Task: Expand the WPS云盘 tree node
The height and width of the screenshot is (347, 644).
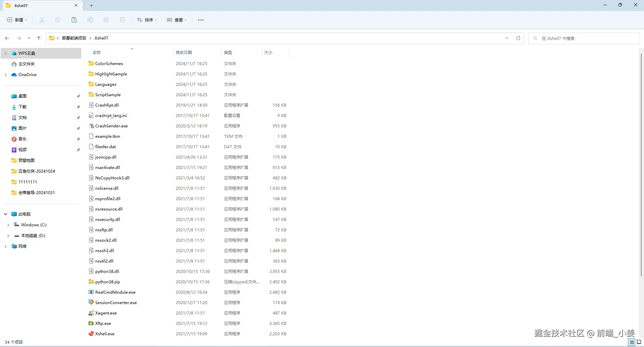Action: 6,53
